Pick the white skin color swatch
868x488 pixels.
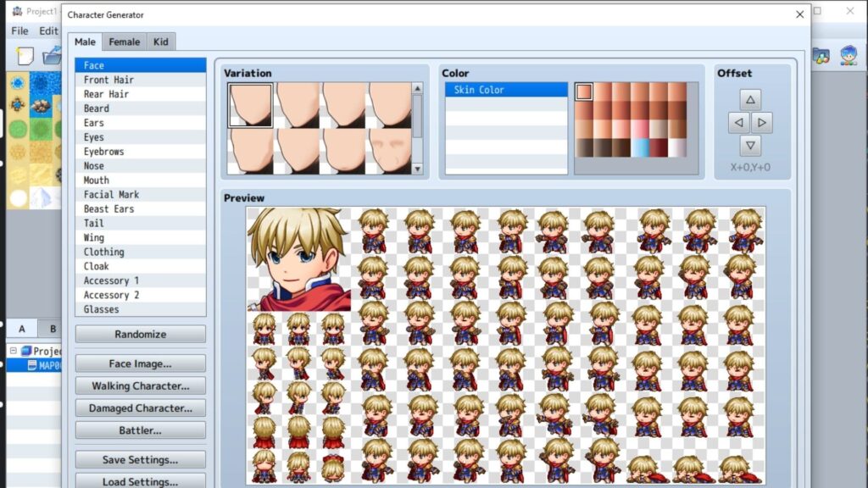click(677, 147)
